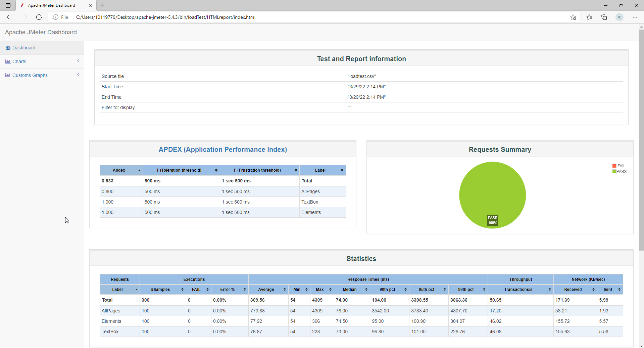Click the Dashboard gauge icon in sidebar
Screen dimensions: 644x348
(x=8, y=48)
